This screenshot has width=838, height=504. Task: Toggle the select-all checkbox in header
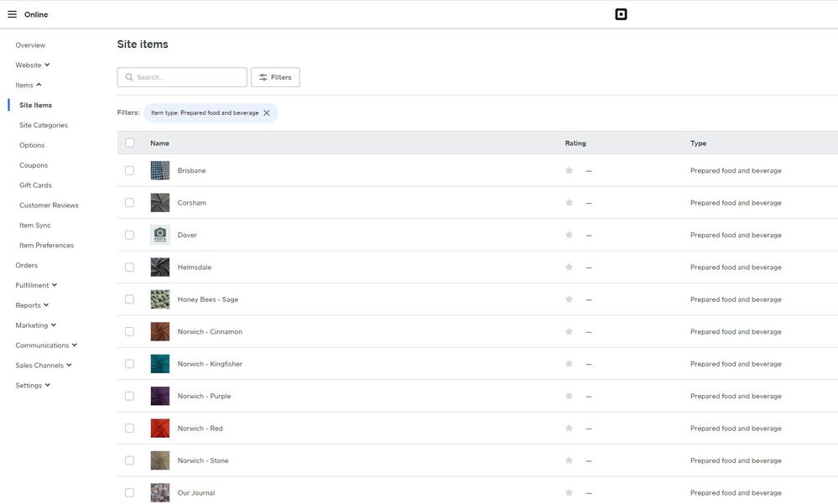click(129, 143)
